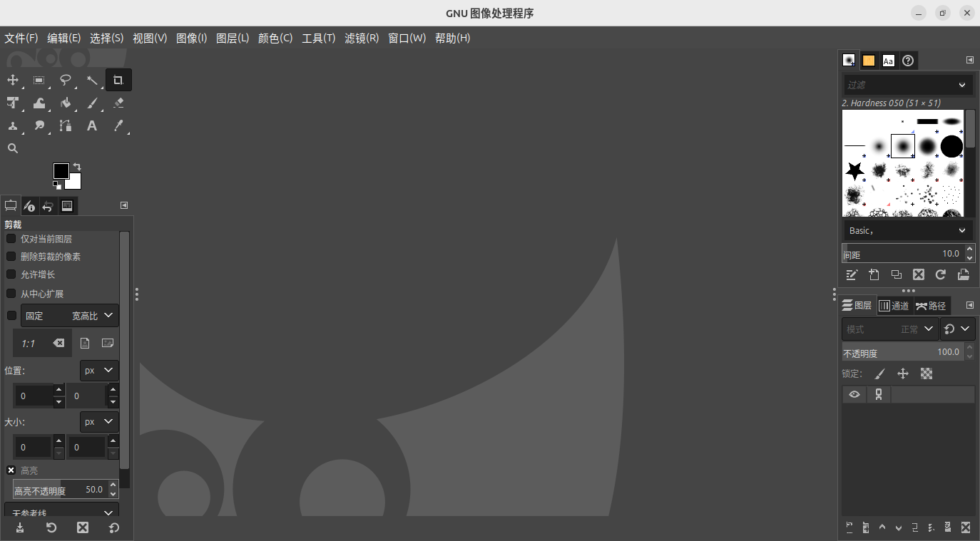This screenshot has height=541, width=980.
Task: Set portrait orientation for fixed ratio
Action: click(x=85, y=344)
